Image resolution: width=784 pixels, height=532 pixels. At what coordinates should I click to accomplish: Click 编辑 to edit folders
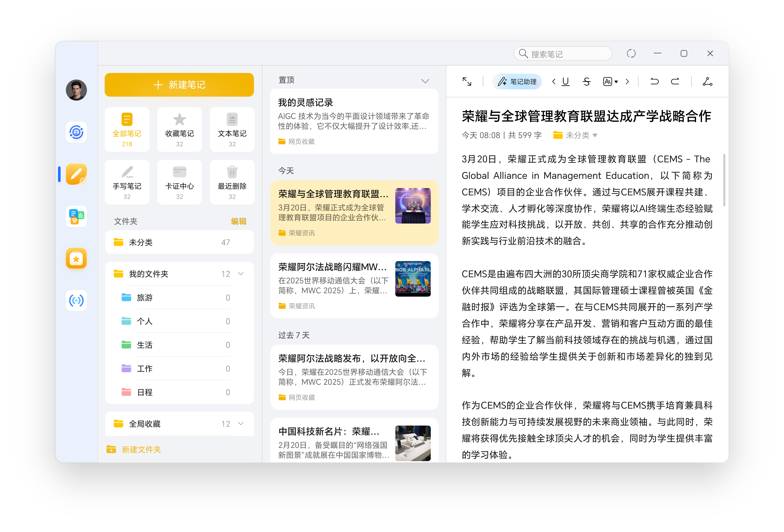click(238, 221)
